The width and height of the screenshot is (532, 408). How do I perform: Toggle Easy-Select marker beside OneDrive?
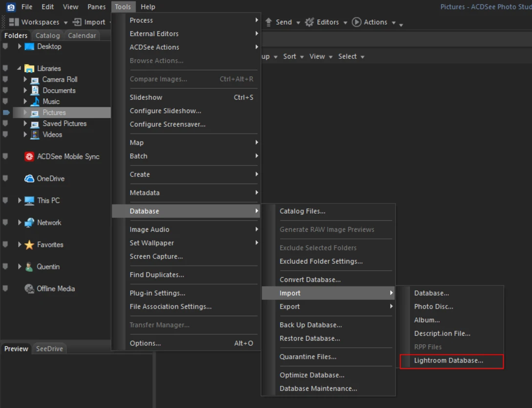[x=5, y=179]
